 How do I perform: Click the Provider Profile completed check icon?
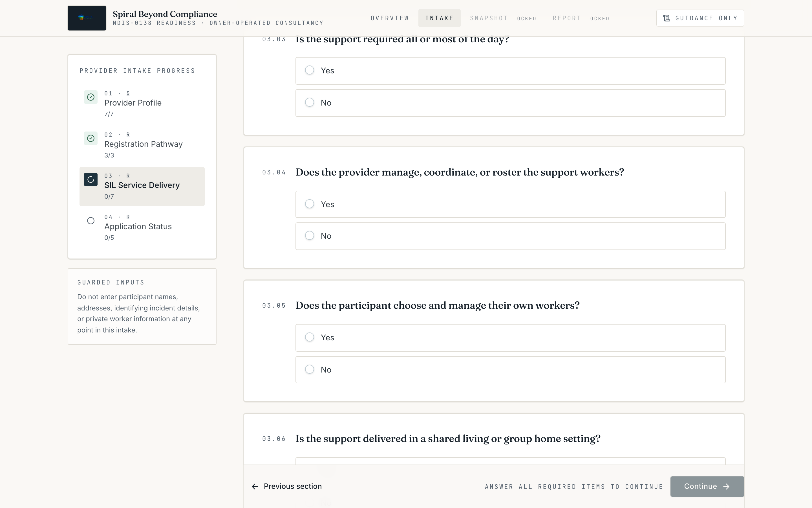[x=91, y=97]
